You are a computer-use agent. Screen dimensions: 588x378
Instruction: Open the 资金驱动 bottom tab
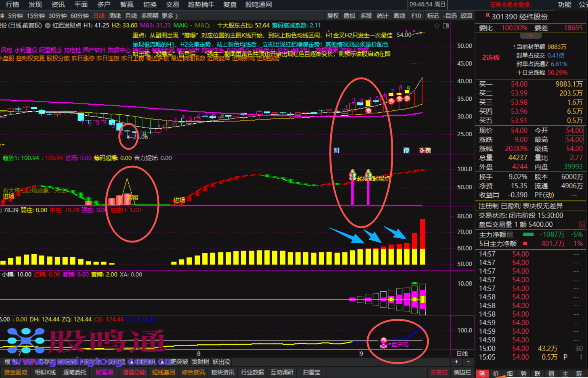16,372
